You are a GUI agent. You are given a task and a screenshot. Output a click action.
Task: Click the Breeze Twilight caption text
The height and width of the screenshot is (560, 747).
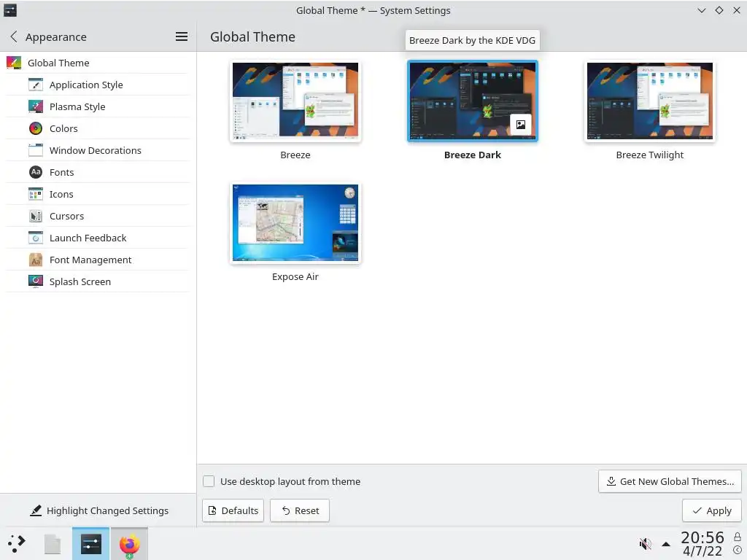coord(650,155)
